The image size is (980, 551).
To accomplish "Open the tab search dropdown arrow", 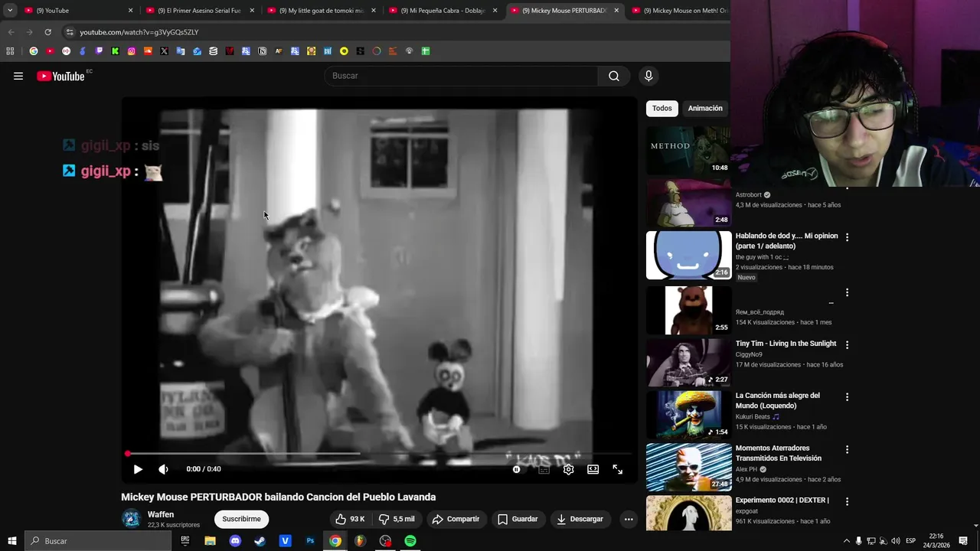I will click(10, 11).
